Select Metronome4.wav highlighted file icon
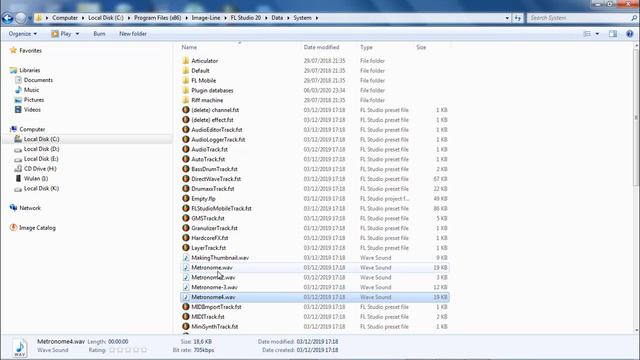The width and height of the screenshot is (640, 360). tap(186, 297)
